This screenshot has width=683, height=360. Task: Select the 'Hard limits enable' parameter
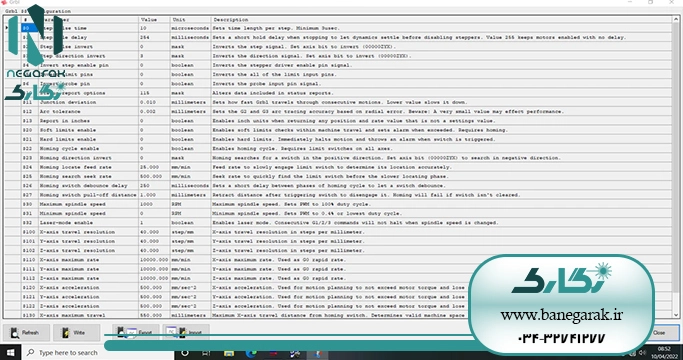[88, 139]
